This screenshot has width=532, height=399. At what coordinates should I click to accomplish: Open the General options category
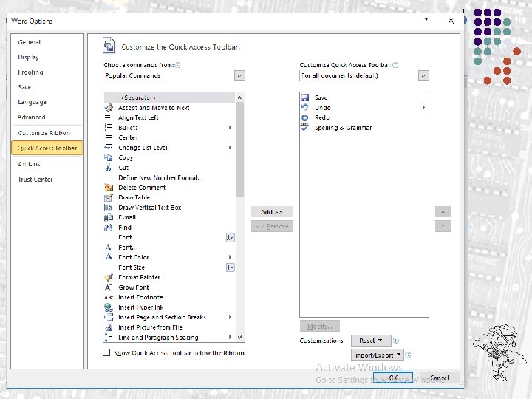point(29,42)
